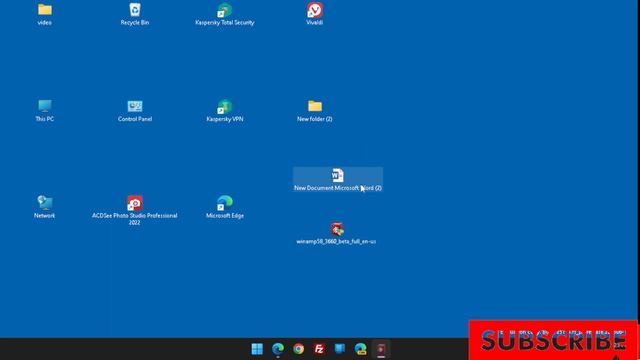The image size is (640, 360).
Task: Open the active dark red taskbar app
Action: coord(381,349)
